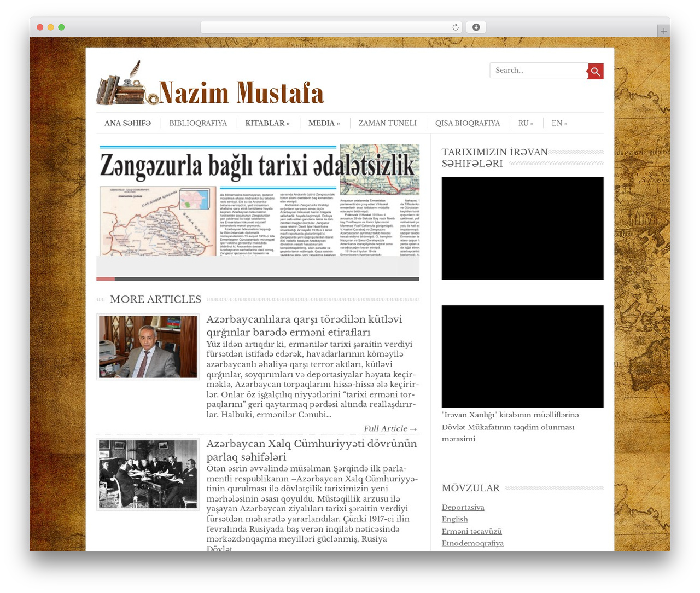This screenshot has width=700, height=593.
Task: Open article thumbnail of man at desk
Action: (x=148, y=347)
